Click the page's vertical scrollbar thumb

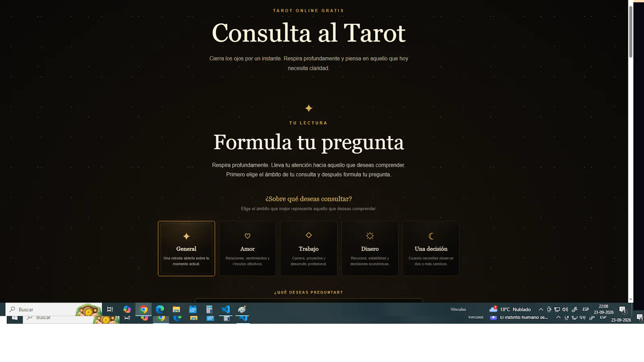click(x=631, y=31)
